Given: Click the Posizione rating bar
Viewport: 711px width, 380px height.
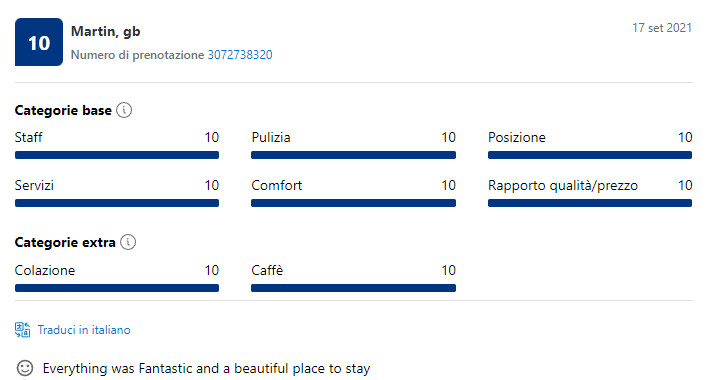Looking at the screenshot, I should (x=590, y=155).
